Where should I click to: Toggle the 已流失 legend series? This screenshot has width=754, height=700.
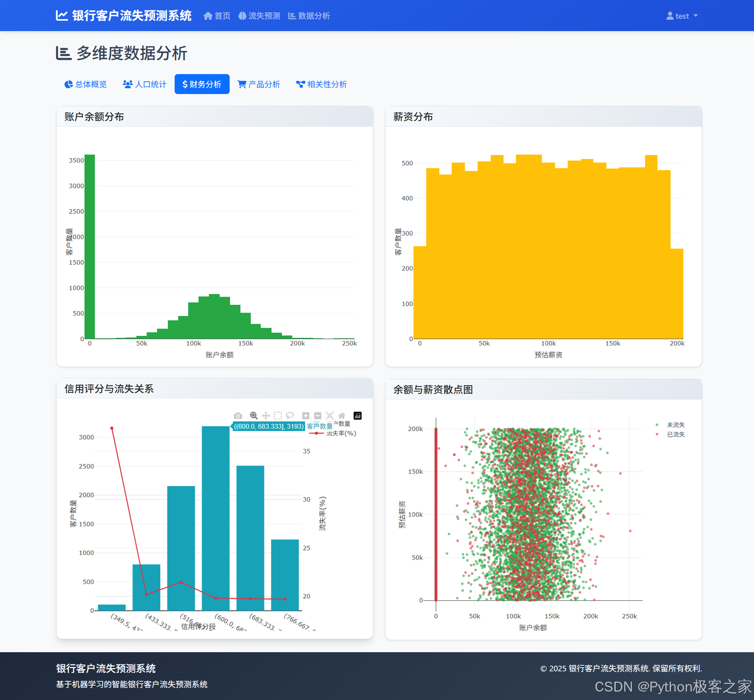click(675, 435)
